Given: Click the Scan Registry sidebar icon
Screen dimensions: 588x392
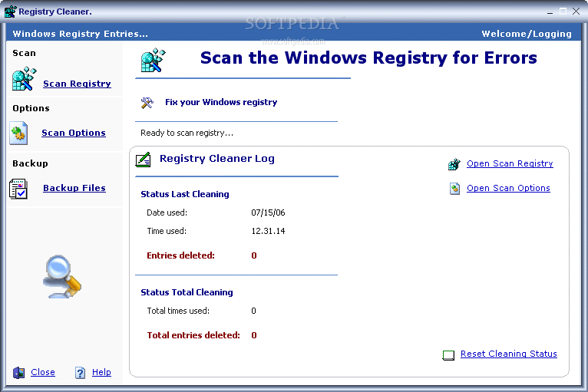Looking at the screenshot, I should click(x=24, y=79).
